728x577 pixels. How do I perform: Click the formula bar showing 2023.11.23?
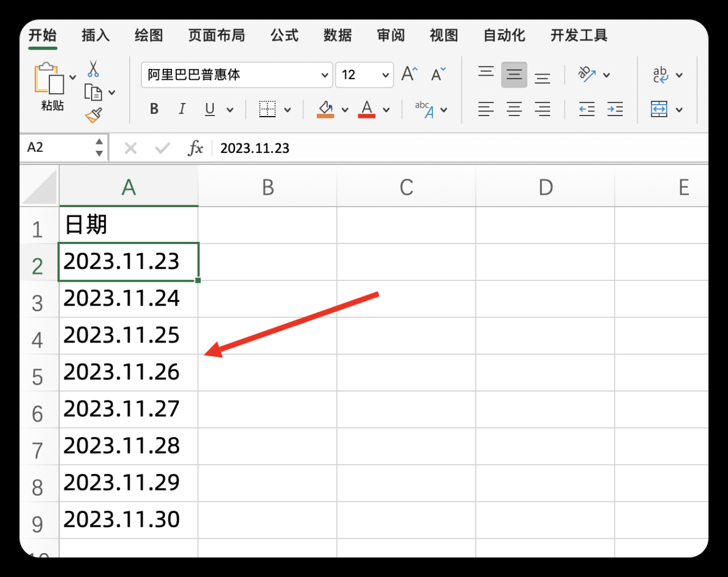tap(461, 148)
